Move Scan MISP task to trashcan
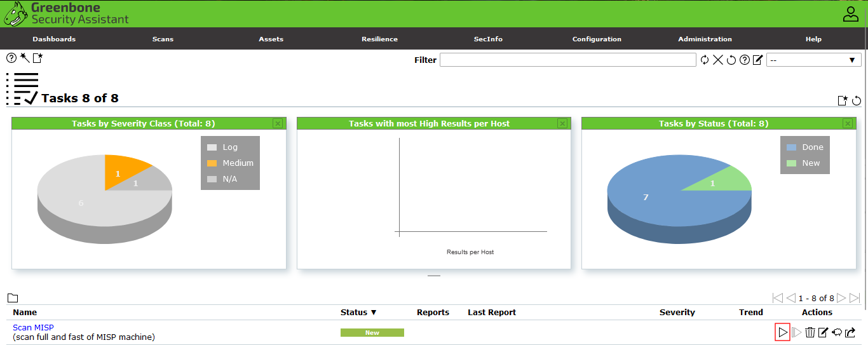Screen dimensions: 868x345 tap(810, 332)
